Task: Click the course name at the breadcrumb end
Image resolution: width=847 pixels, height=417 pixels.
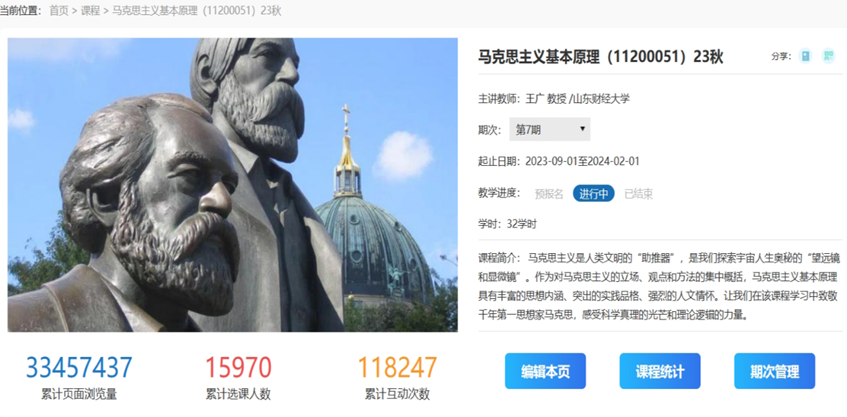Action: 197,11
